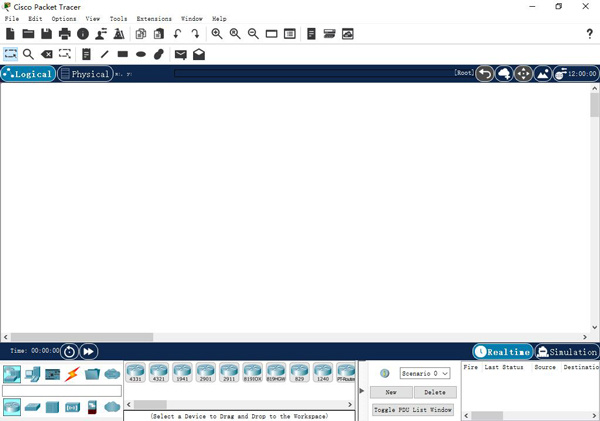The height and width of the screenshot is (421, 600).
Task: Click Toggle PDU List Window button
Action: click(413, 410)
